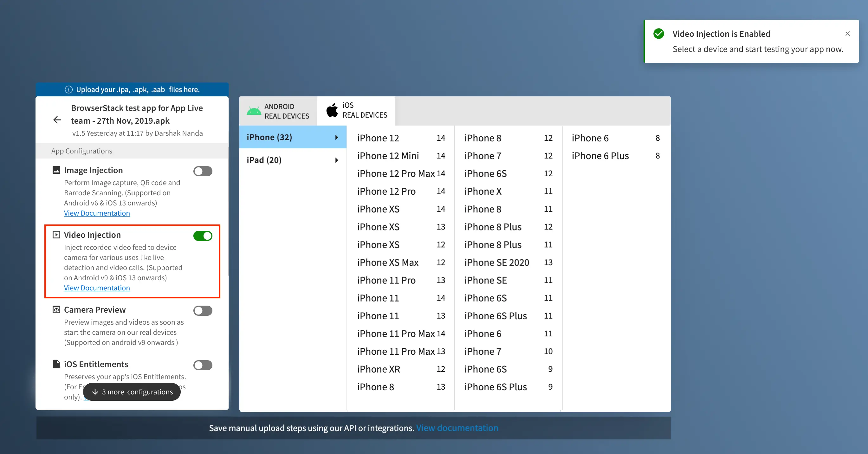Screen dimensions: 868x454
Task: Click the back arrow beside app name
Action: point(57,120)
